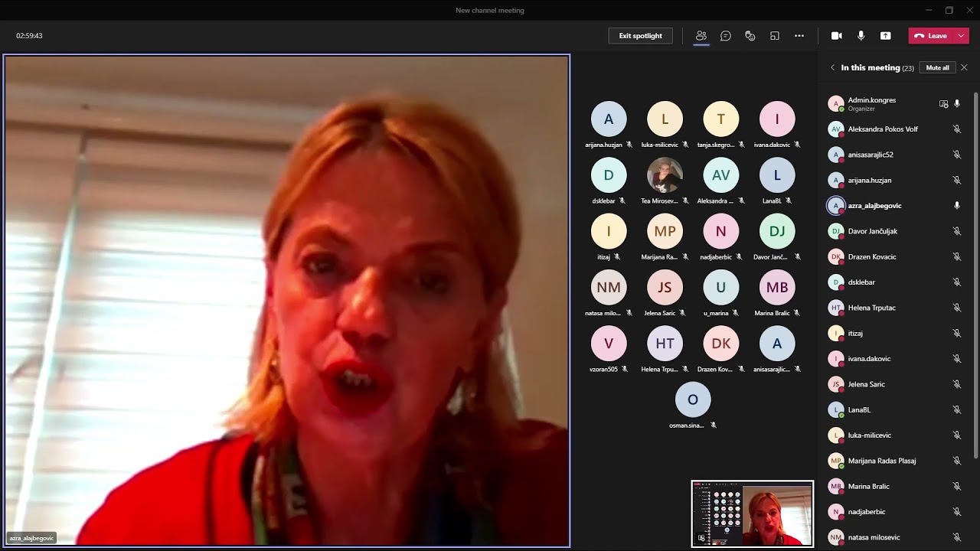Click muted mic beside LanaBL in list
Viewport: 980px width, 551px height.
pyautogui.click(x=957, y=409)
